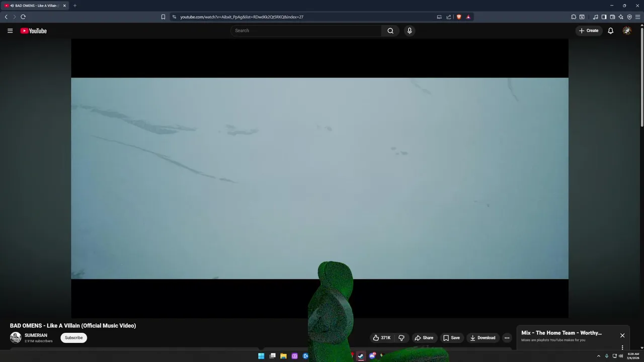Click the video title text

coord(73,326)
